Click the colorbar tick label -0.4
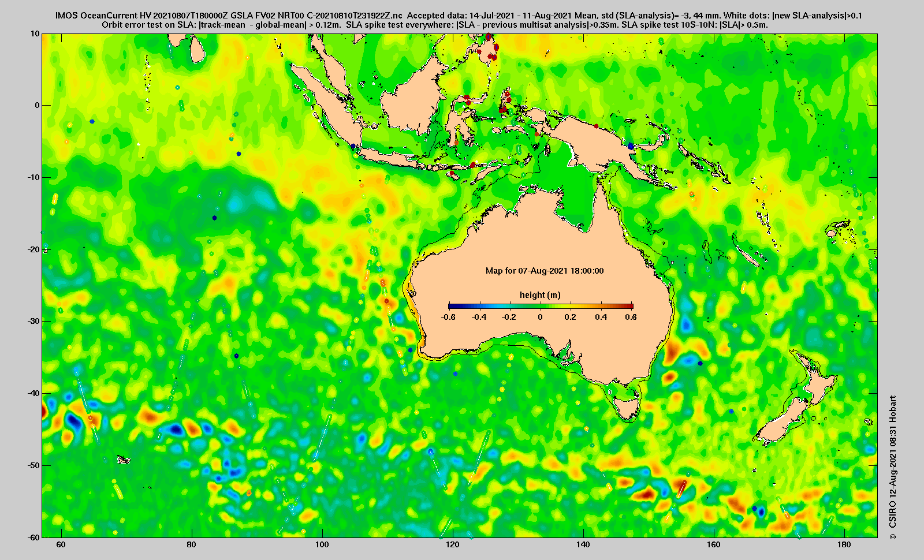This screenshot has width=924, height=560. pos(479,317)
